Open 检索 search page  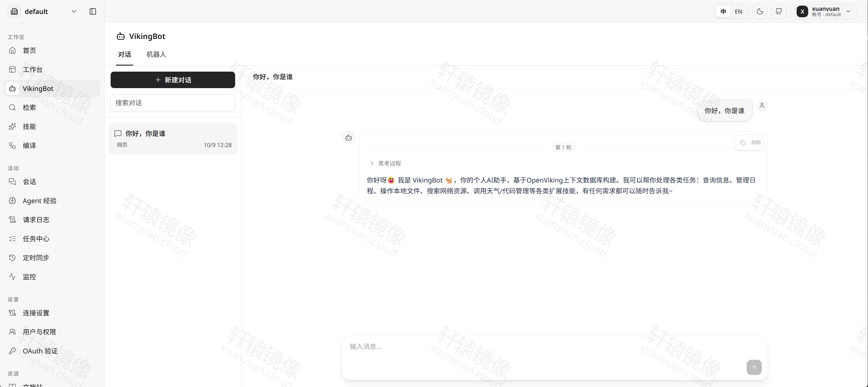point(52,107)
